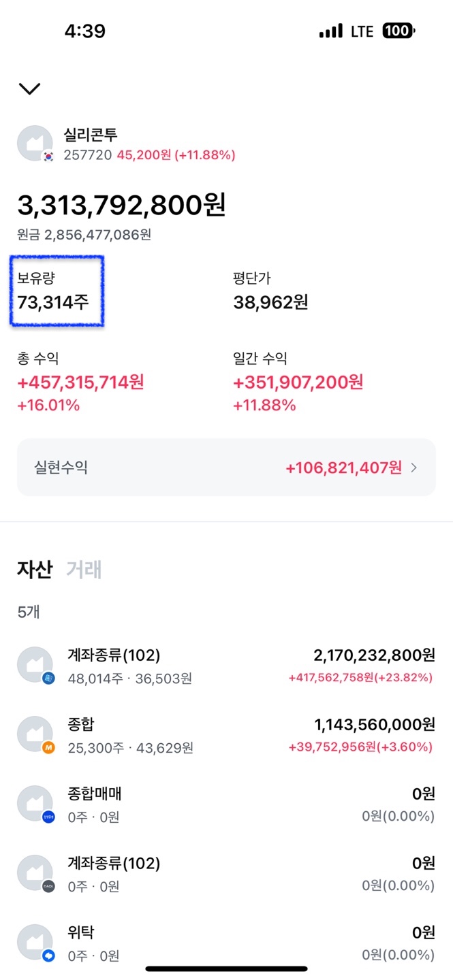
Task: Switch to the 거래 tab
Action: pos(84,570)
